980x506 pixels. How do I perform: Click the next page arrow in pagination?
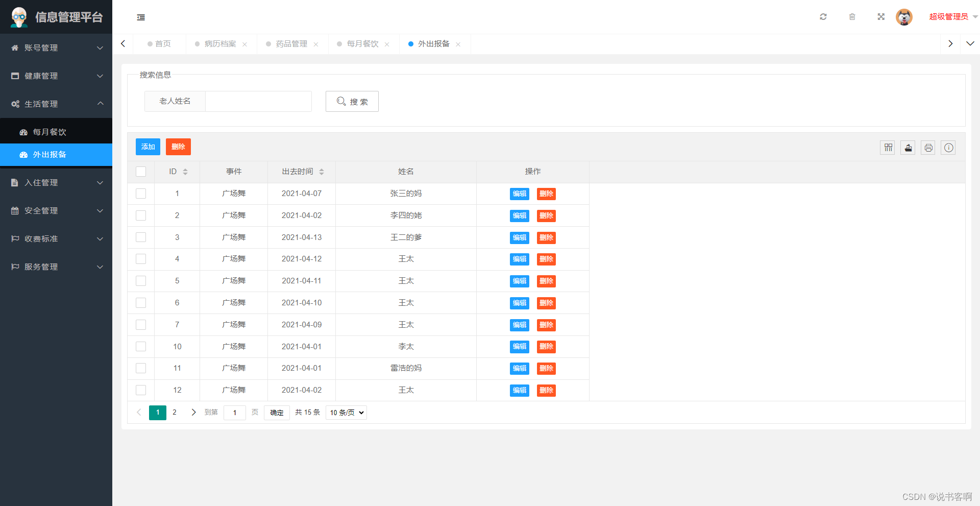pyautogui.click(x=193, y=413)
